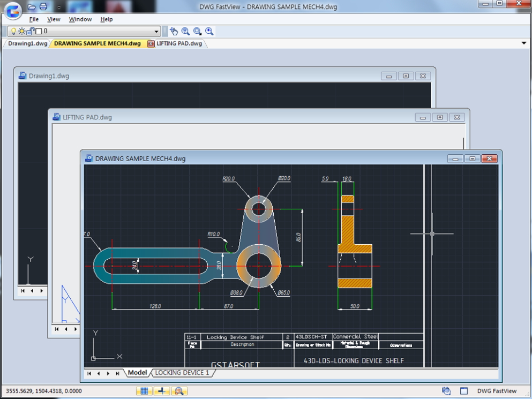Click the coordinates readout 3555.5629, 1504.4318
This screenshot has height=399, width=532.
44,391
